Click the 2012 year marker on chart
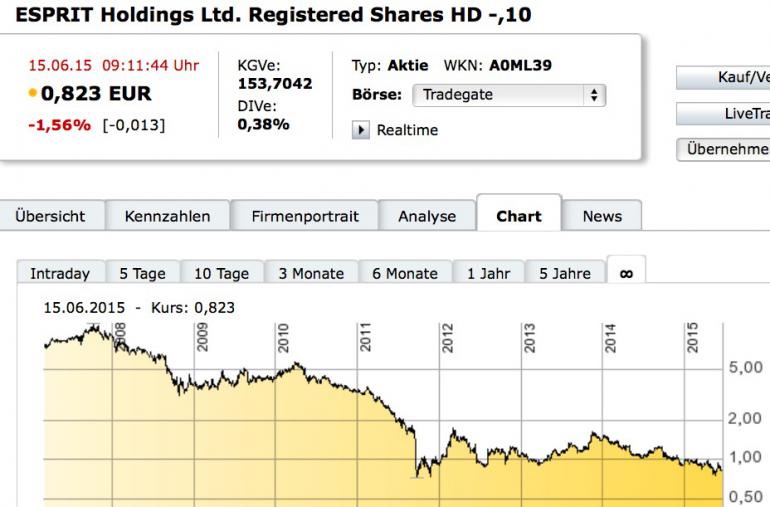The width and height of the screenshot is (770, 507). [447, 338]
